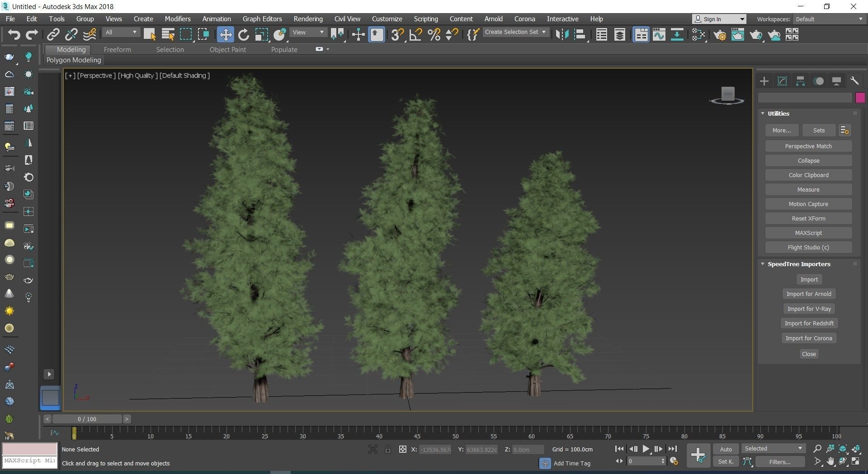Screen dimensions: 868x474
Task: Activate the Select and Scale tool
Action: coord(262,34)
